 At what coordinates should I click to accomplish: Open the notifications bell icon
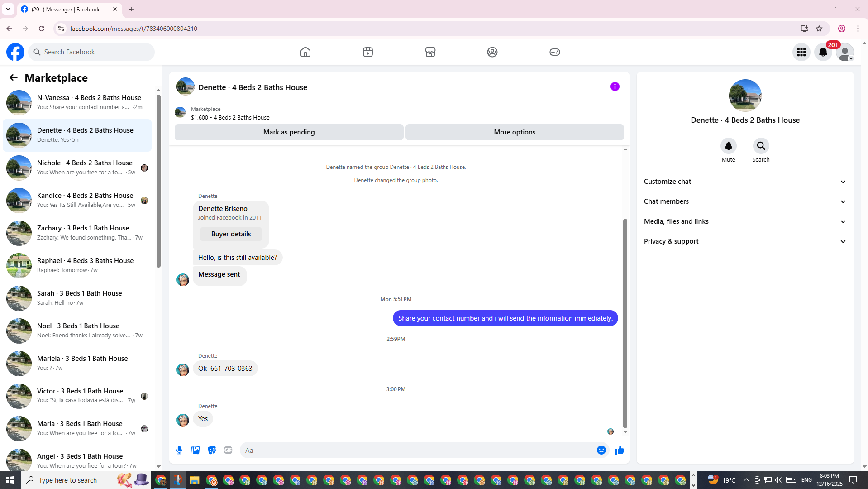[823, 52]
